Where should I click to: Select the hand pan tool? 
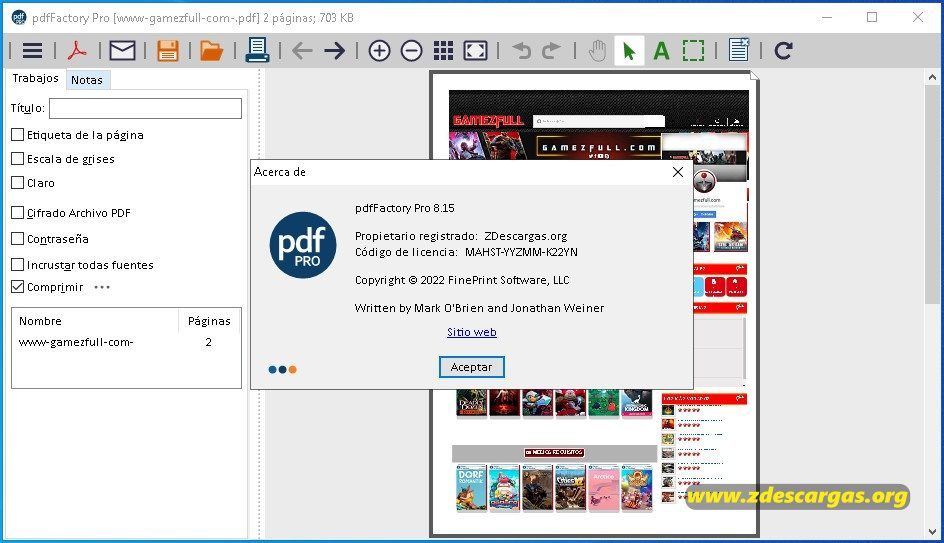tap(597, 51)
